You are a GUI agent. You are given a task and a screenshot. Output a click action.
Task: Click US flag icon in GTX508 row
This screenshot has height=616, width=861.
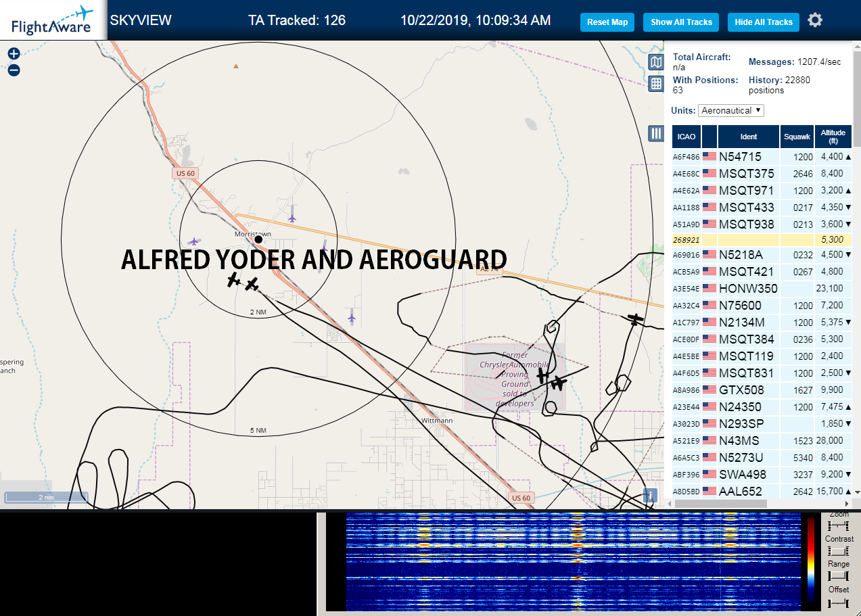[709, 389]
